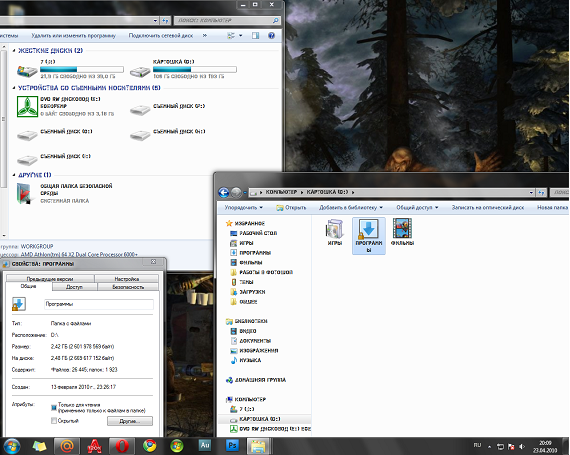Screen dimensions: 570x455
Task: Expand the » overflow toolbar chevron
Action: coord(205,36)
